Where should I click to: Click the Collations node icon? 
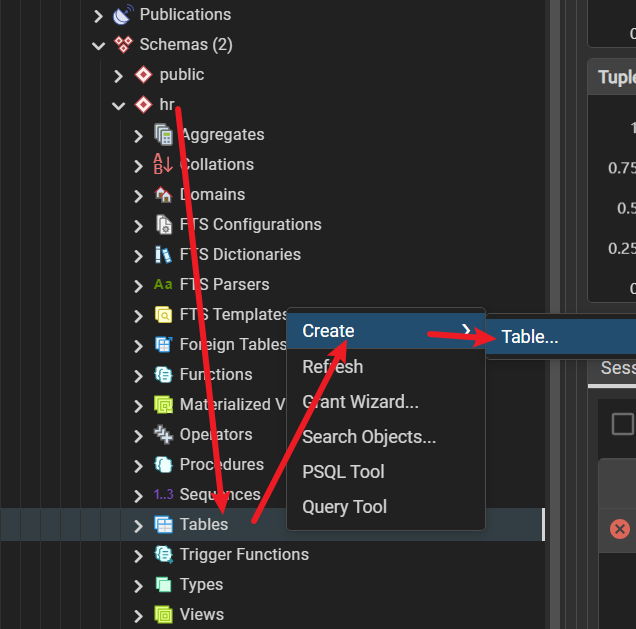click(x=163, y=165)
